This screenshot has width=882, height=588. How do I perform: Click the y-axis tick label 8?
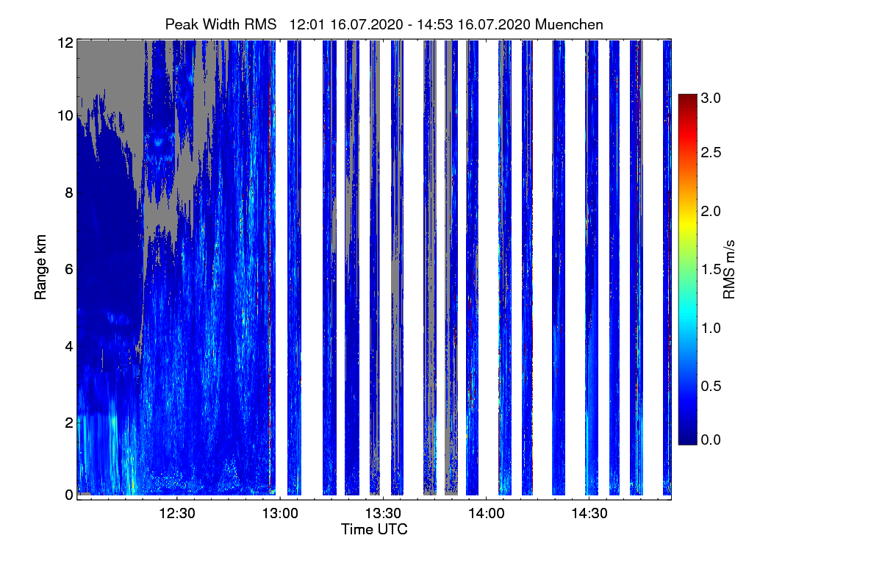pos(68,193)
